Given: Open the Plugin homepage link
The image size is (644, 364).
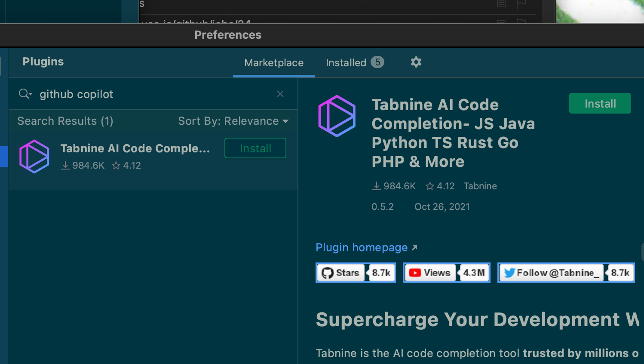Looking at the screenshot, I should pos(366,247).
